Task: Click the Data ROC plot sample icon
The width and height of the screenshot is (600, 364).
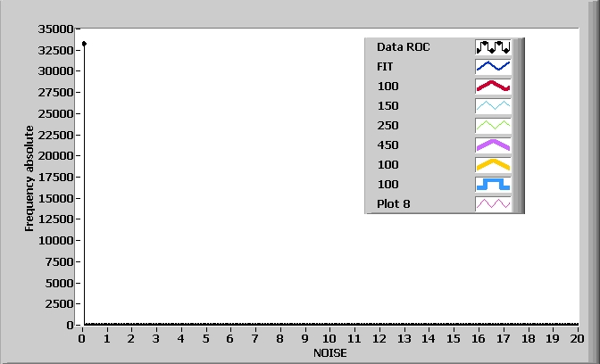Action: [x=493, y=46]
